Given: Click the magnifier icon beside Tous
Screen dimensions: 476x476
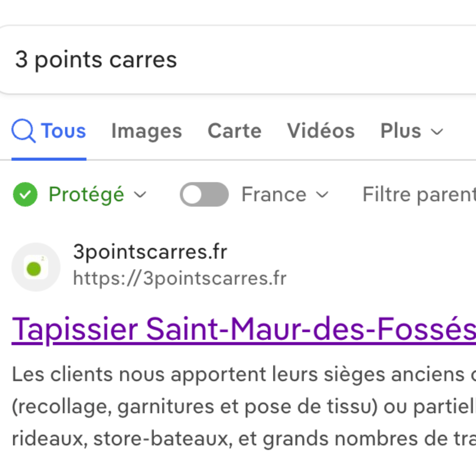Looking at the screenshot, I should (x=23, y=131).
